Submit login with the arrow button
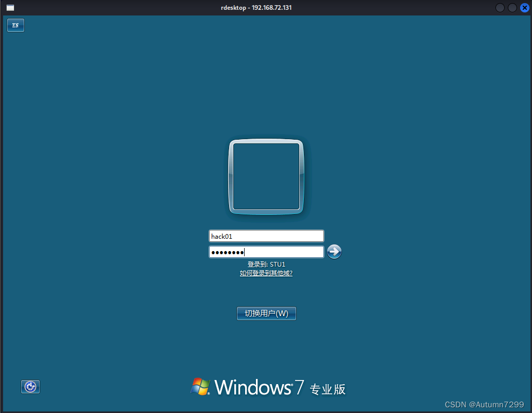Image resolution: width=532 pixels, height=413 pixels. tap(334, 252)
